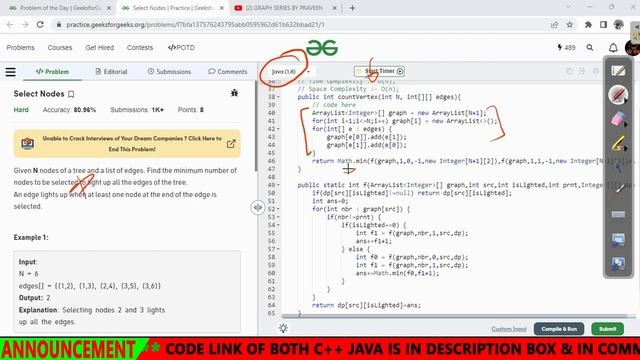Open the external link icon in interview banner
This screenshot has width=640, height=360.
pos(231,144)
